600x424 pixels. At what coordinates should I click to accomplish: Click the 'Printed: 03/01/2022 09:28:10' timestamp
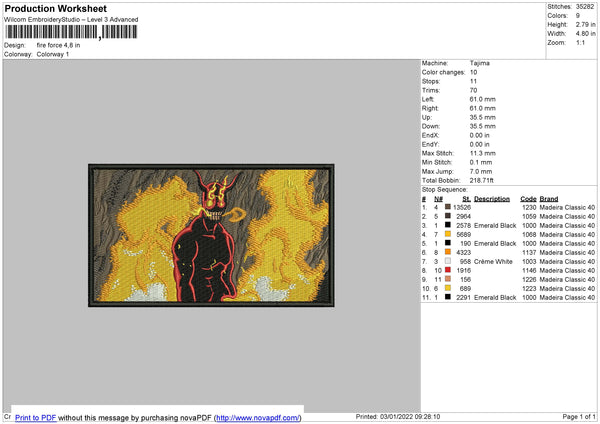coord(398,416)
